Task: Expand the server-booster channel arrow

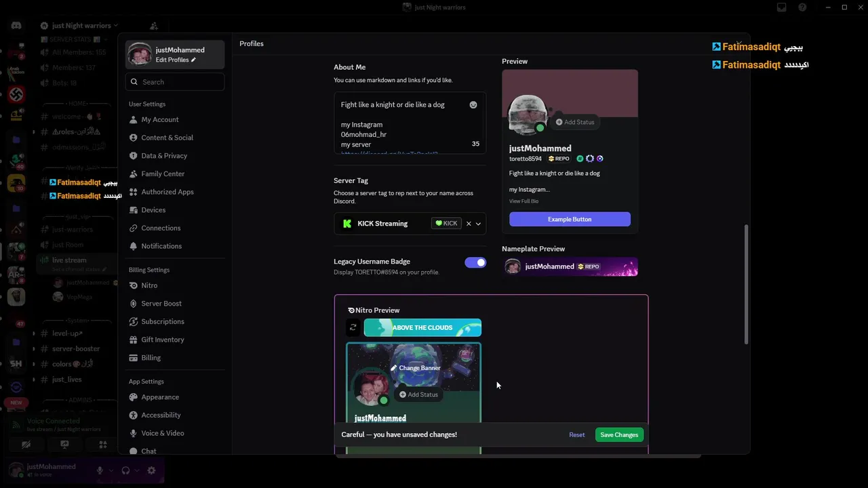Action: click(x=34, y=348)
